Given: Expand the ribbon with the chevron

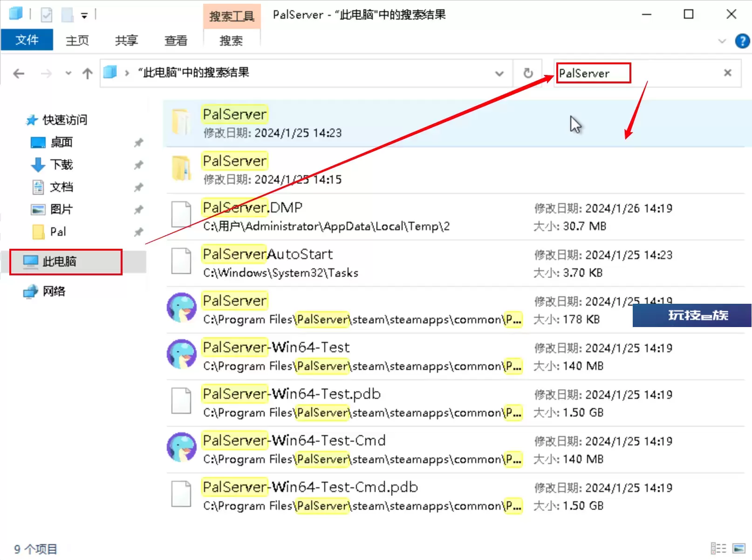Looking at the screenshot, I should click(x=722, y=41).
